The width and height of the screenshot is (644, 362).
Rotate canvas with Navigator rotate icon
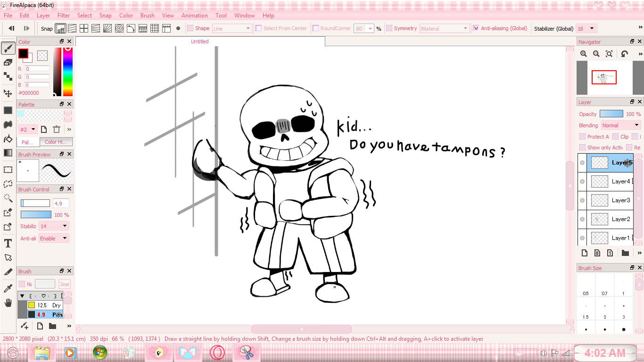tap(625, 54)
